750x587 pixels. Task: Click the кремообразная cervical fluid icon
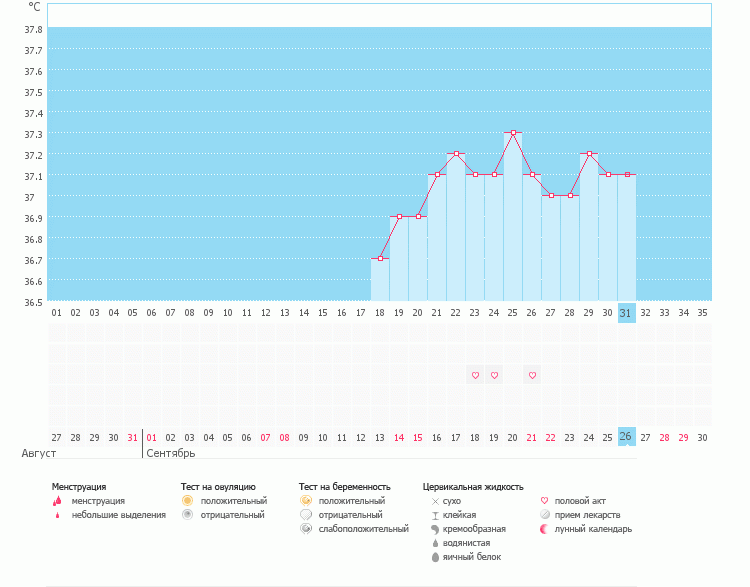pyautogui.click(x=435, y=528)
